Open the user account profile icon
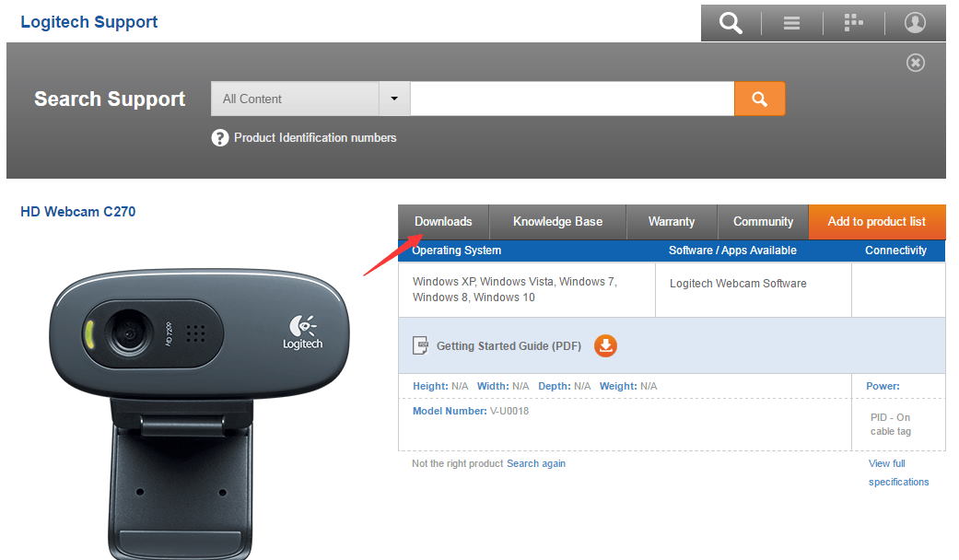Viewport: 959px width, 560px height. point(915,23)
